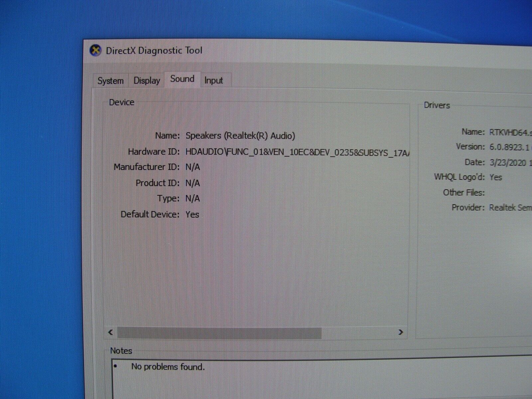Image resolution: width=532 pixels, height=399 pixels.
Task: Click the horizontal scrollbar thumb in Device panel
Action: pyautogui.click(x=219, y=332)
